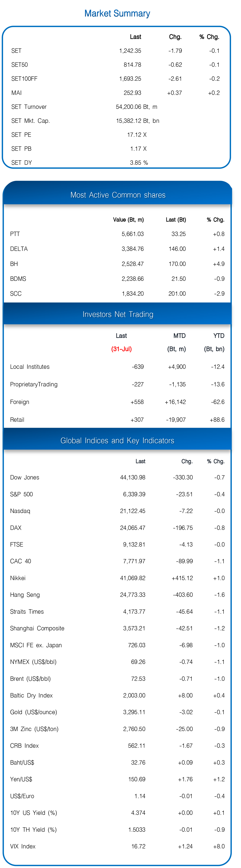Click the Dow Jones index label
Image resolution: width=241 pixels, height=868 pixels.
[25, 477]
